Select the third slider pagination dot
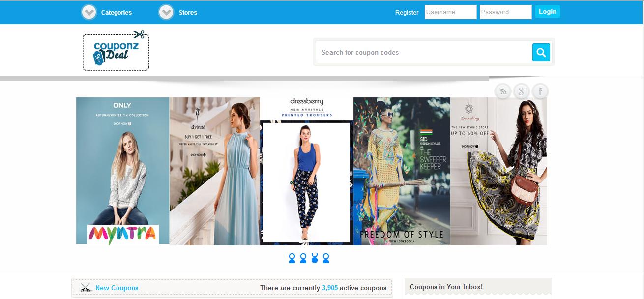This screenshot has width=644, height=299. pyautogui.click(x=315, y=258)
